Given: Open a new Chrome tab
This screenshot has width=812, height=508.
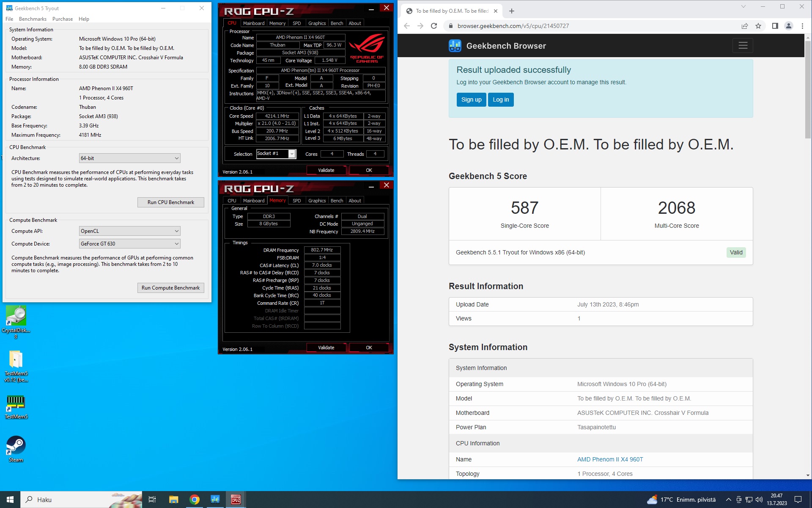Looking at the screenshot, I should click(x=512, y=11).
